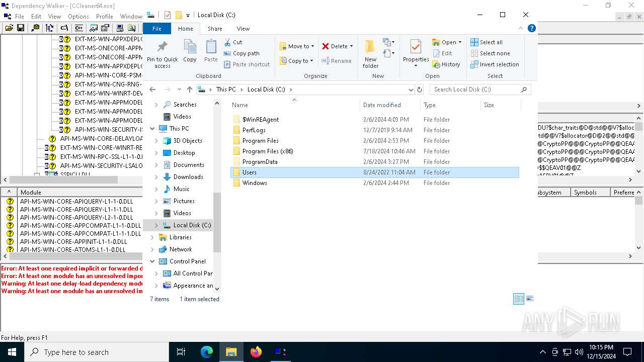Viewport: 644px width, 362px height.
Task: Click the Windows Start button
Action: 12,352
